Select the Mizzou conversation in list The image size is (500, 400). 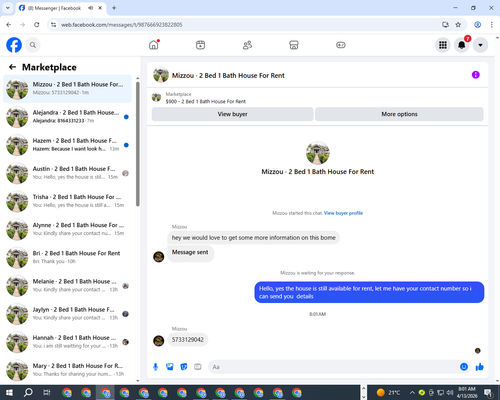pos(67,89)
